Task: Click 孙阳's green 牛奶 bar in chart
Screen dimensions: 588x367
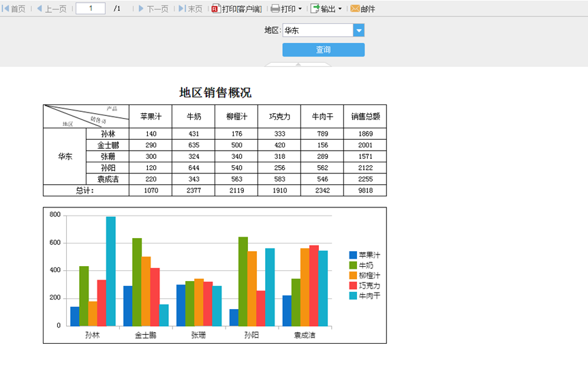Action: tap(243, 282)
